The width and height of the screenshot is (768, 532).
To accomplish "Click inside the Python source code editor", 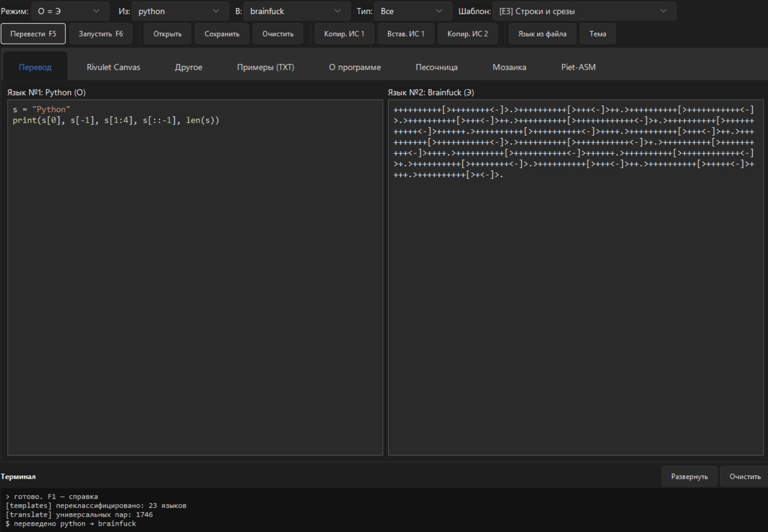I will [x=195, y=278].
